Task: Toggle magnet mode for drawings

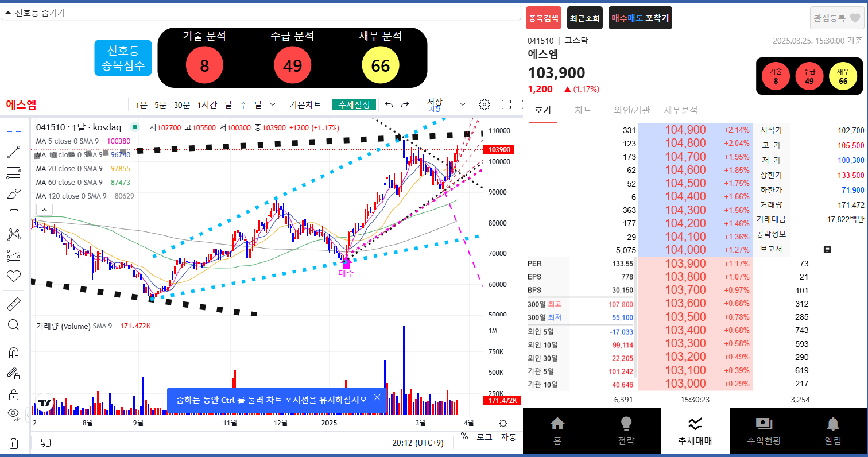Action: tap(14, 353)
